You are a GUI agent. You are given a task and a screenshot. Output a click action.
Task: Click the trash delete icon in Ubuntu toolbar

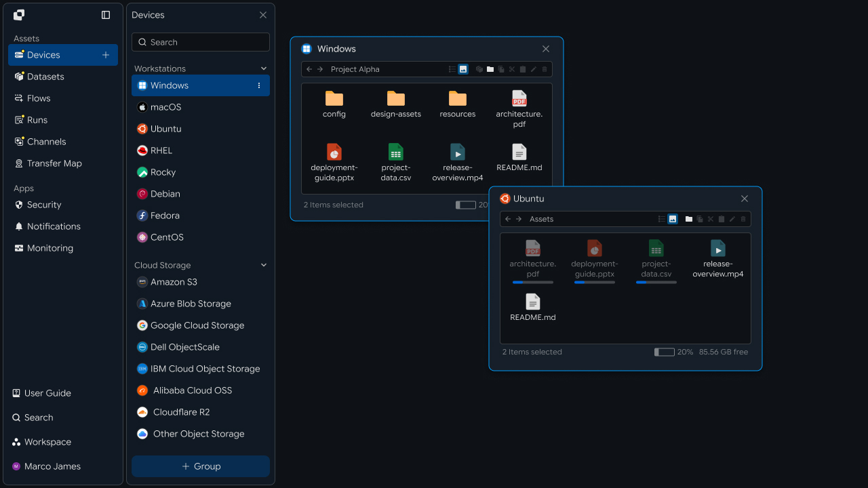pos(743,219)
